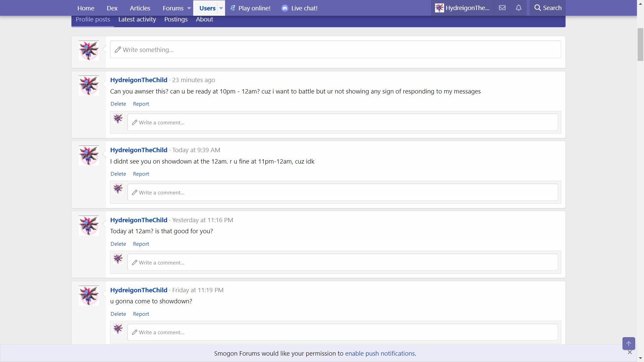Click the scroll-to-top arrow button

tap(629, 344)
